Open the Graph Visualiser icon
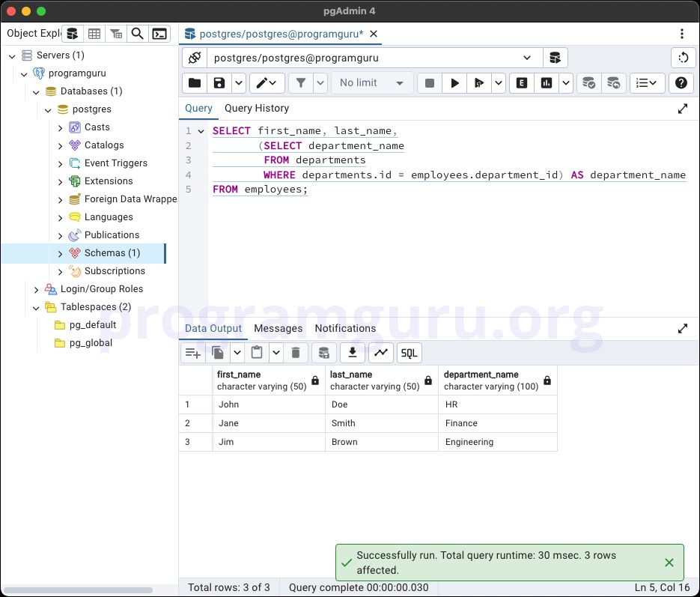 click(381, 353)
